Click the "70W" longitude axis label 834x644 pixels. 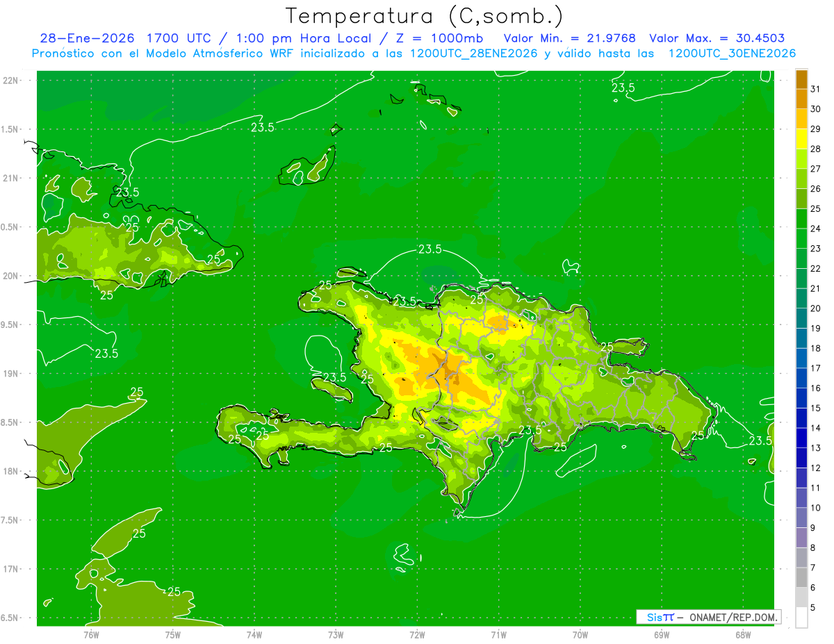click(580, 635)
